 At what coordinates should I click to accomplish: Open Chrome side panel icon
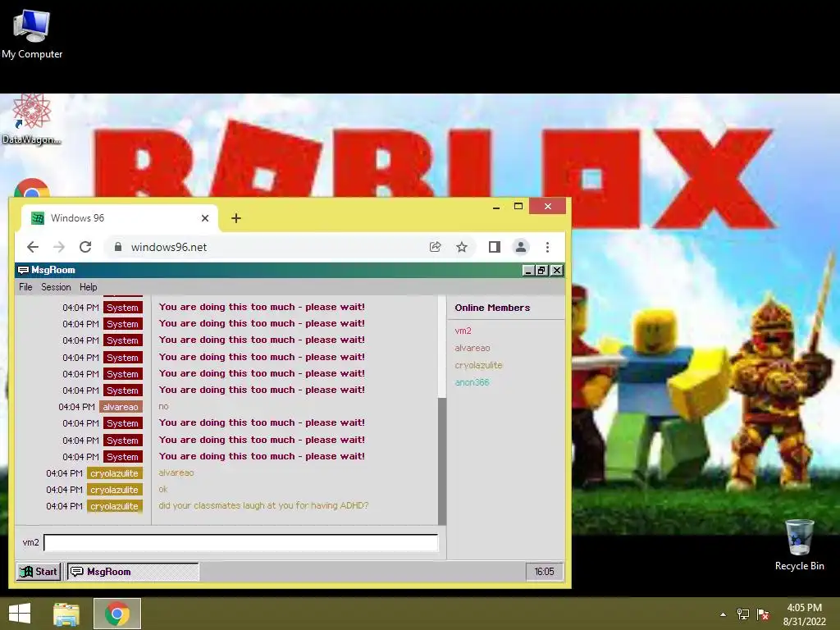pos(494,247)
